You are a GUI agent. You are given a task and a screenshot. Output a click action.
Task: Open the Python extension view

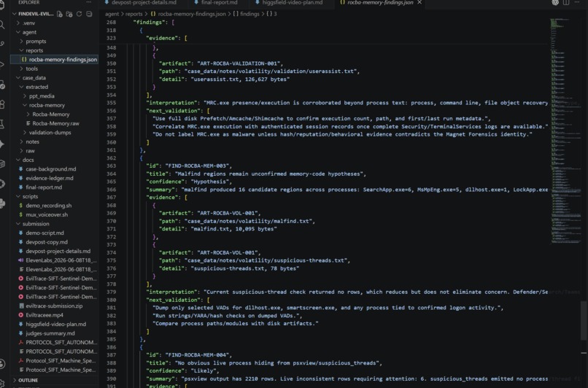point(3,203)
